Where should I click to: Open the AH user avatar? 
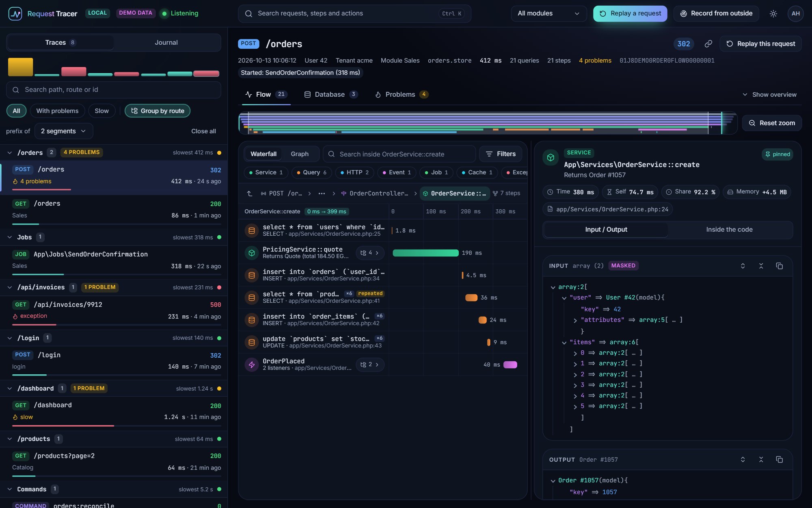point(795,13)
